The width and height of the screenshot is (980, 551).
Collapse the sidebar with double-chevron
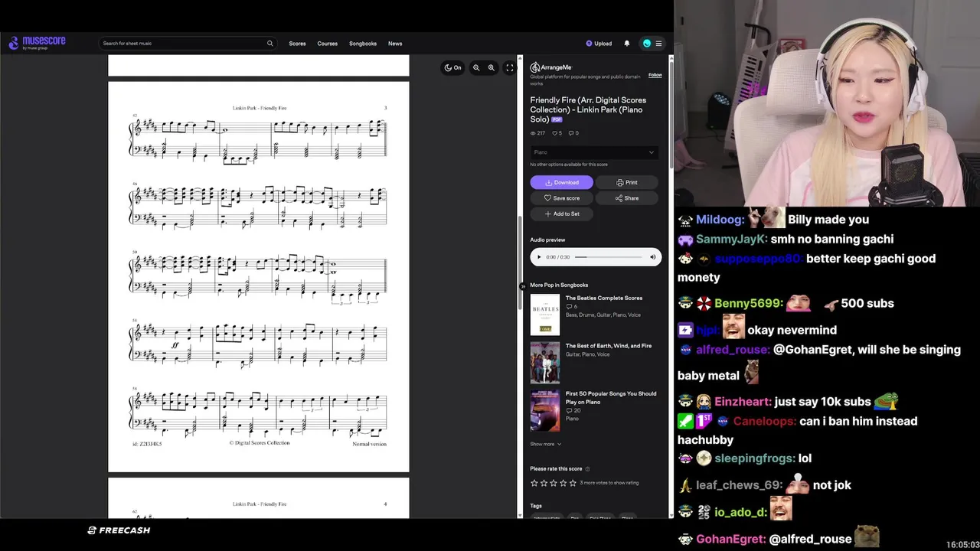[x=523, y=287]
